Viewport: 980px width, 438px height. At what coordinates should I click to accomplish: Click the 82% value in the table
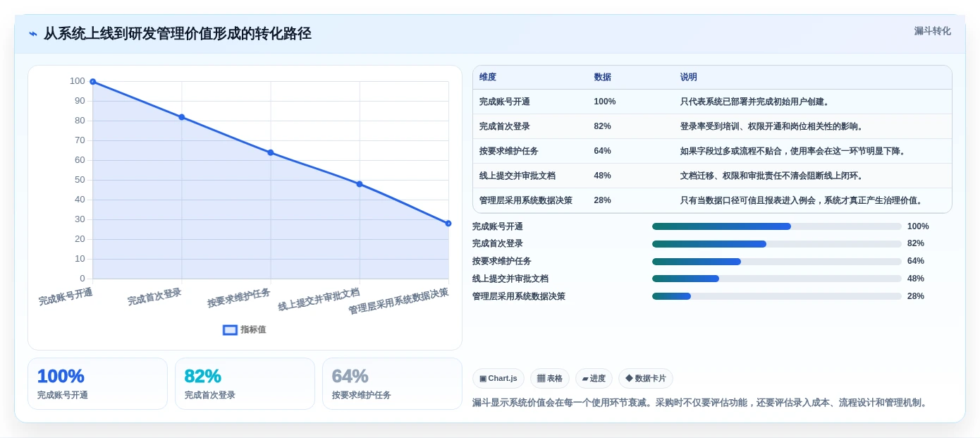pyautogui.click(x=603, y=126)
